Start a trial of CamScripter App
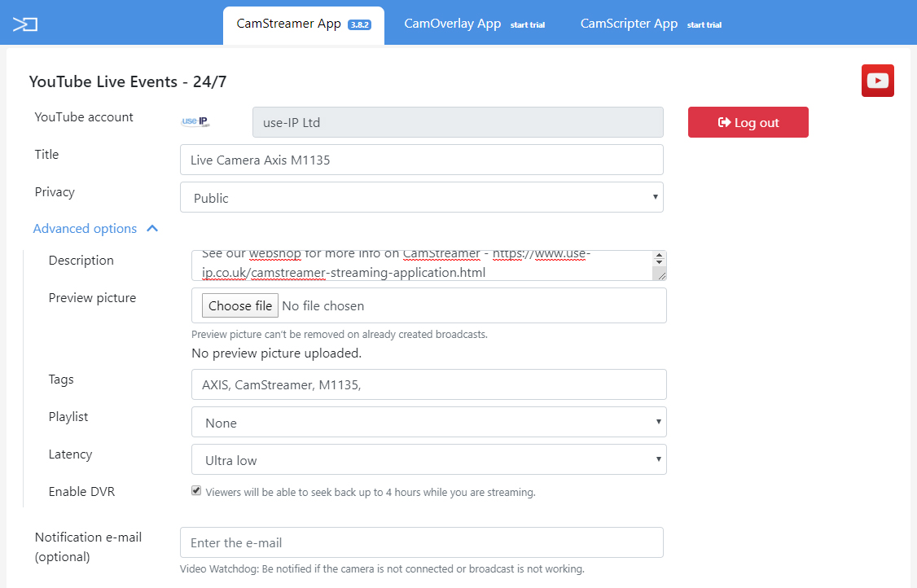Screen dimensions: 917x588 click(704, 25)
